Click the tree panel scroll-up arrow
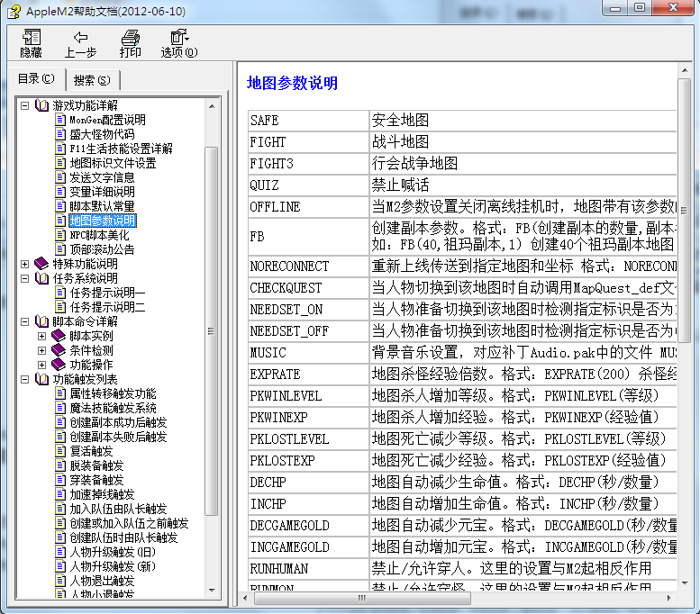Screen dimensions: 700x614 pyautogui.click(x=212, y=106)
